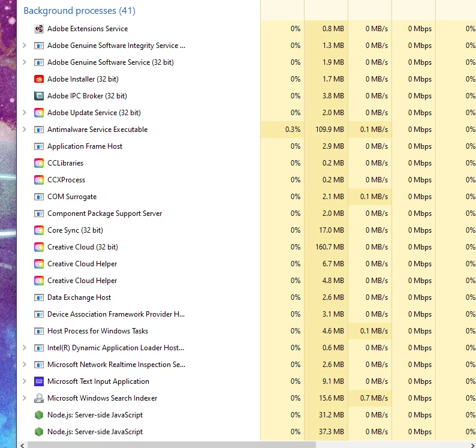
Task: Expand Adobe Genuine Software Service (32 bit)
Action: 25,62
